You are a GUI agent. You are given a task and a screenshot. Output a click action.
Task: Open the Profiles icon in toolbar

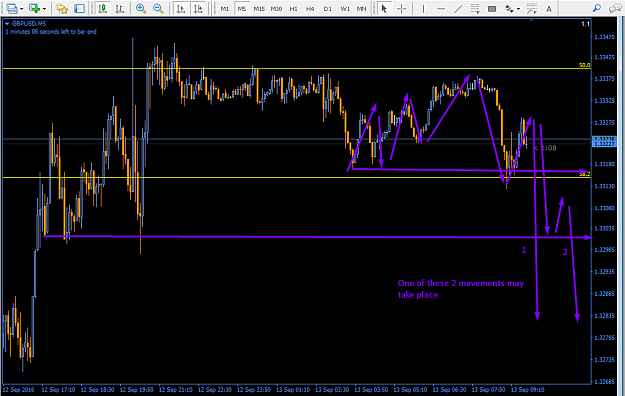[x=12, y=8]
